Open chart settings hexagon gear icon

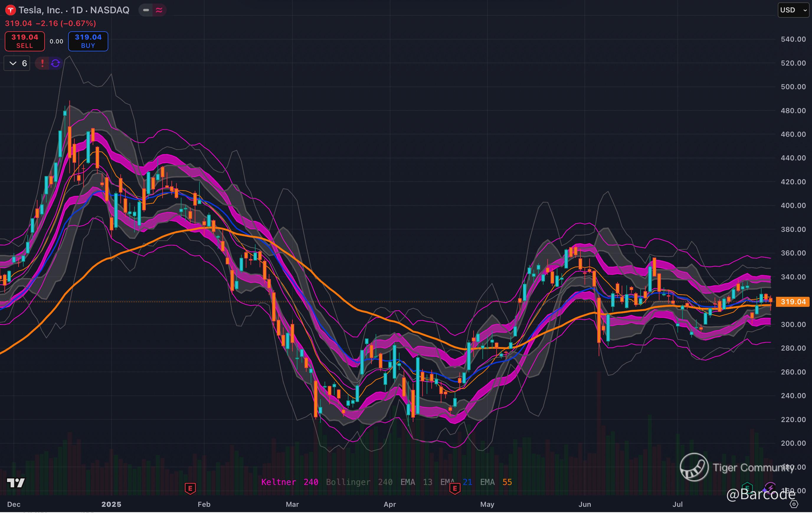pos(794,504)
